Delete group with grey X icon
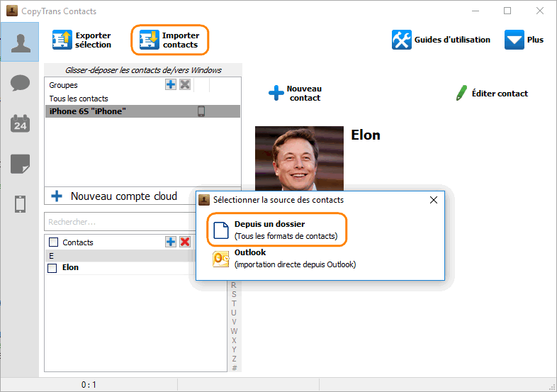 (x=185, y=84)
